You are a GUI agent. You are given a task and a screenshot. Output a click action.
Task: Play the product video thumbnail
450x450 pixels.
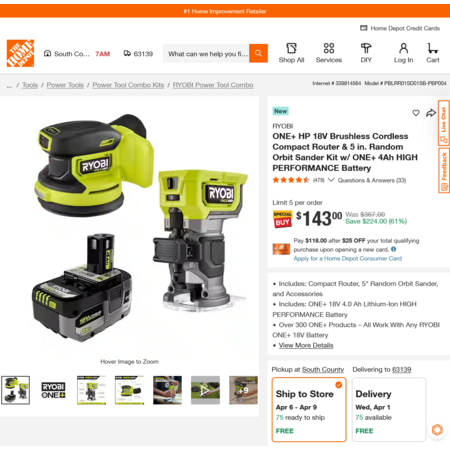pyautogui.click(x=205, y=390)
